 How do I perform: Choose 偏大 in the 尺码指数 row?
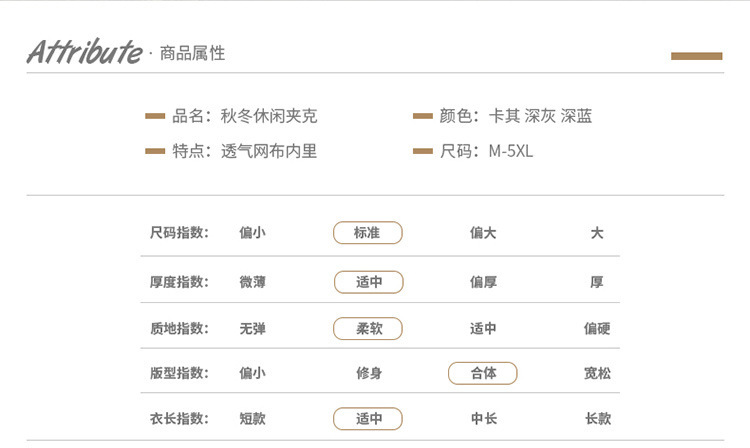pos(483,233)
